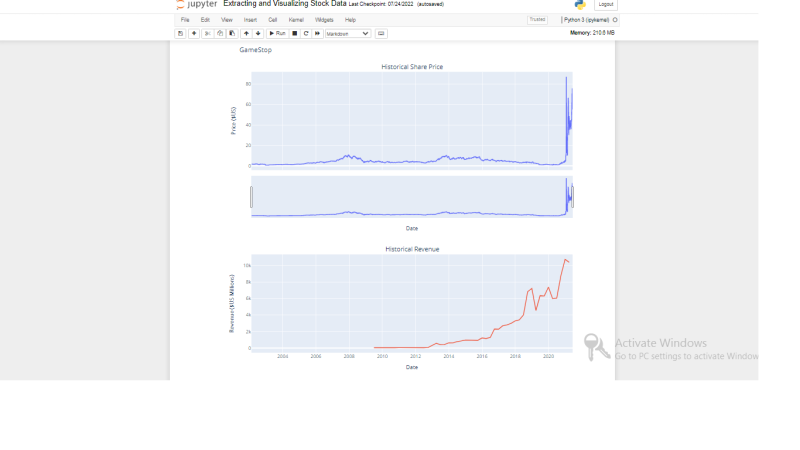Click the Logout button
Image resolution: width=800 pixels, height=450 pixels.
[606, 5]
